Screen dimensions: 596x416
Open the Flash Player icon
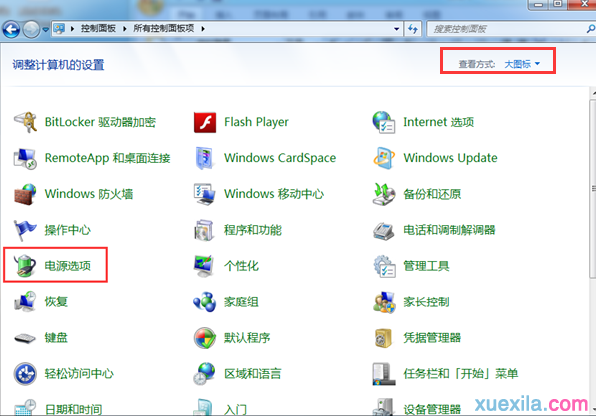[x=205, y=122]
